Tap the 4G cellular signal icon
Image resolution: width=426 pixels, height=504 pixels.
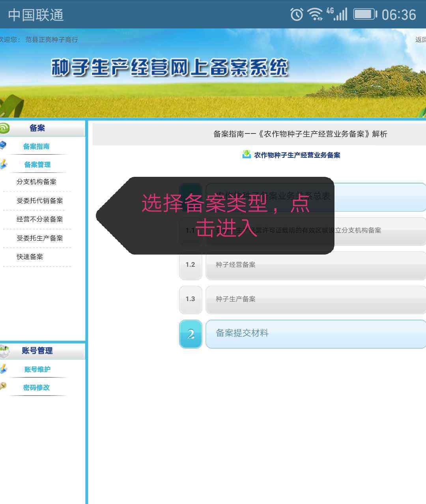point(336,14)
